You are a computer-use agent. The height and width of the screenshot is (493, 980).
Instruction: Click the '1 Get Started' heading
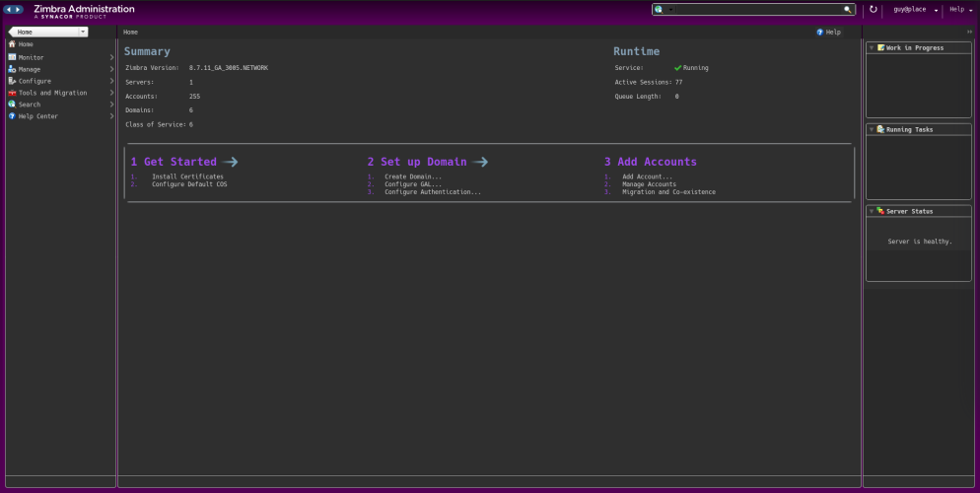174,162
